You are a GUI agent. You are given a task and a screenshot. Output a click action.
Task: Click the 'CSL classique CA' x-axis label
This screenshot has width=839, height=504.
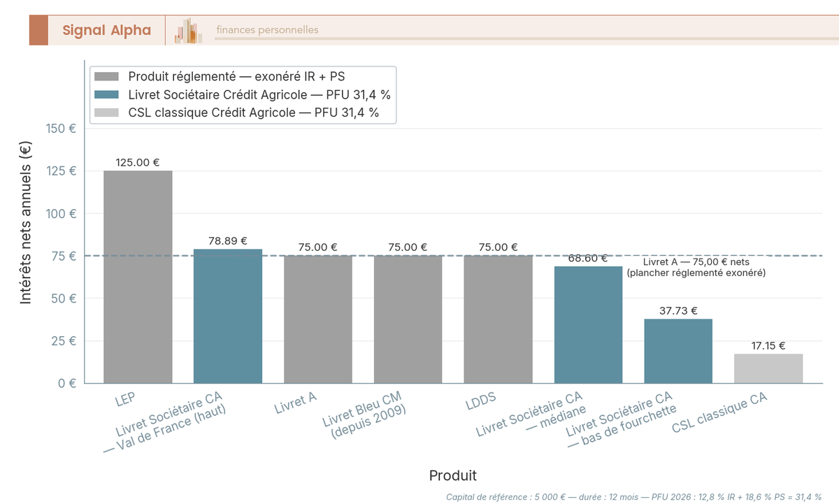(x=719, y=413)
